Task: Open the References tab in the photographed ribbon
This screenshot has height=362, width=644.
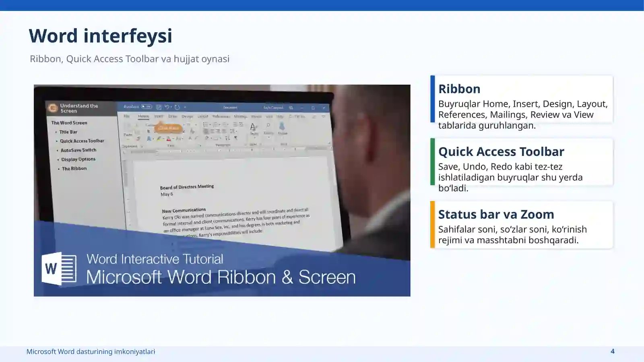Action: pos(221,116)
